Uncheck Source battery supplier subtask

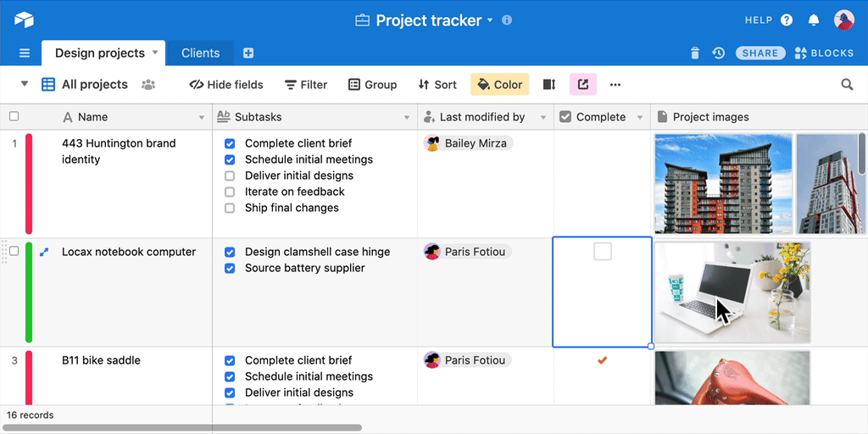tap(230, 269)
